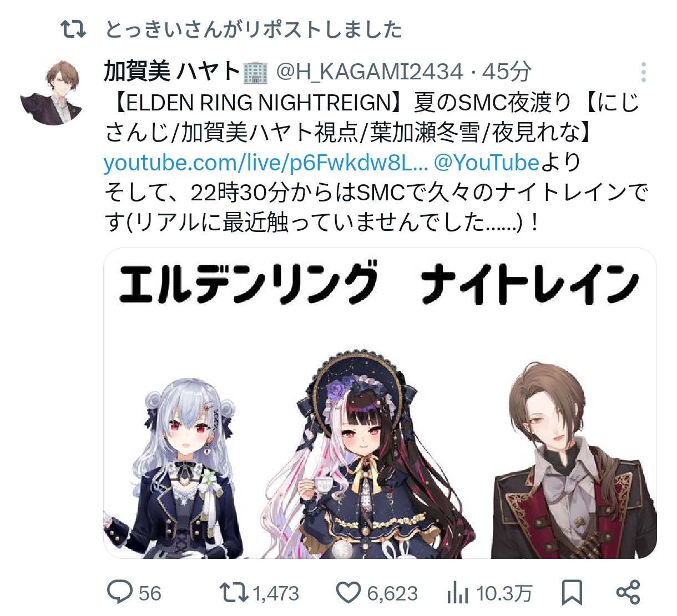The image size is (677, 616).
Task: Open the reply comment bubble icon
Action: pos(120,592)
